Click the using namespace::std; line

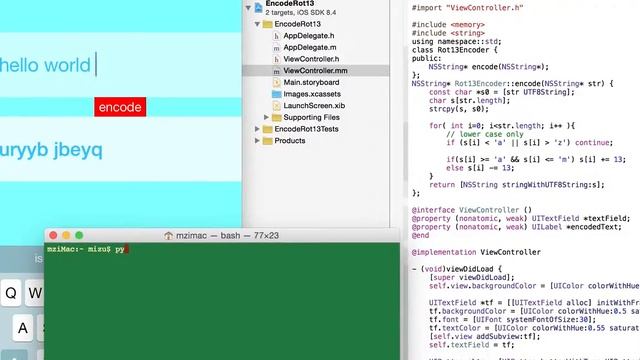point(456,41)
